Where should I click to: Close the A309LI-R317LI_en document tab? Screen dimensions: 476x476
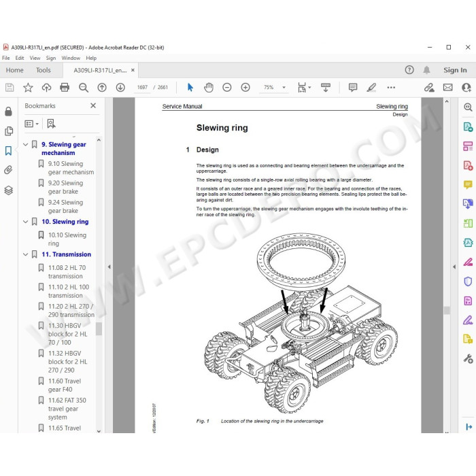pyautogui.click(x=133, y=70)
